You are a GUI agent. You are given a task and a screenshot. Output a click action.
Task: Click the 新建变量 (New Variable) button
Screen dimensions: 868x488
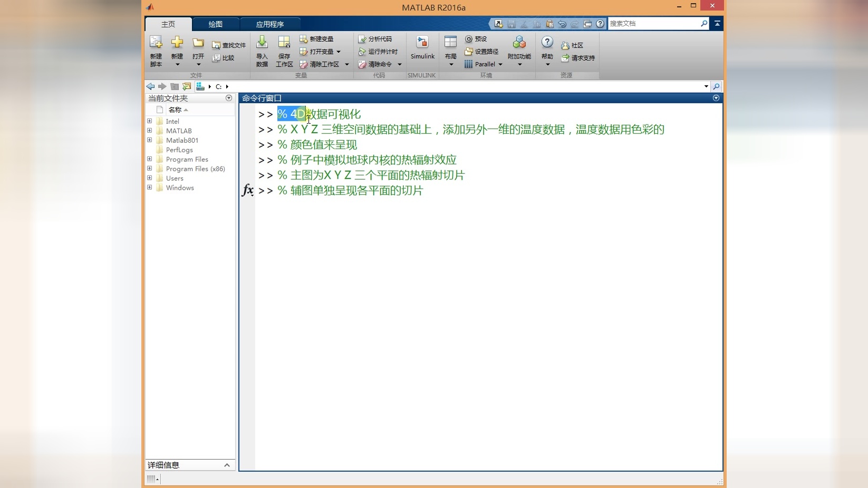click(316, 39)
